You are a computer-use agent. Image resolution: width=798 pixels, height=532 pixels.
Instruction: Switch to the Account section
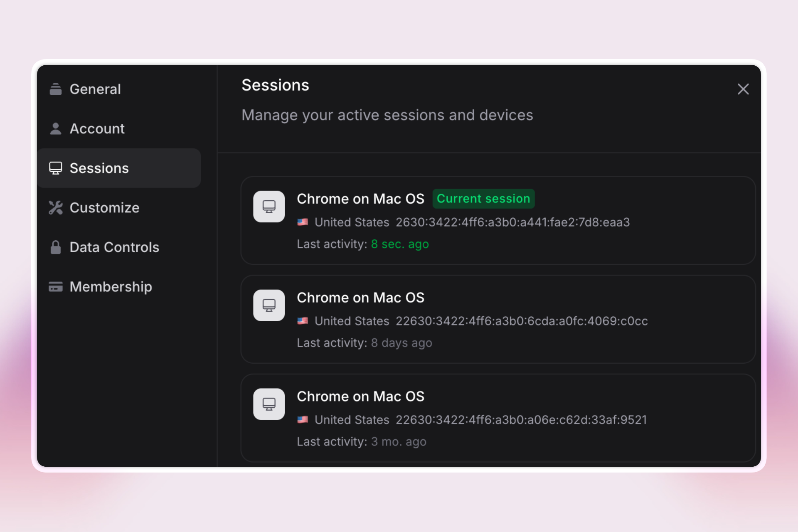[97, 128]
